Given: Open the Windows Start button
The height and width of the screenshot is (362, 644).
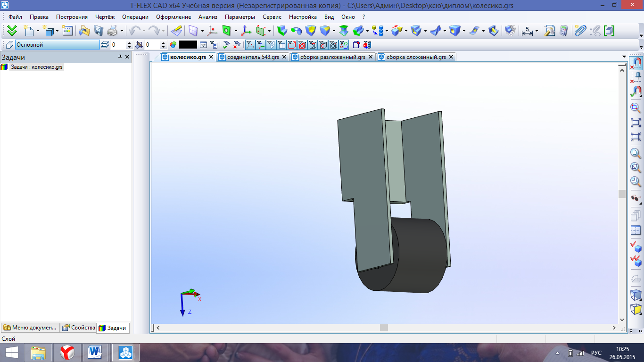Looking at the screenshot, I should point(12,353).
